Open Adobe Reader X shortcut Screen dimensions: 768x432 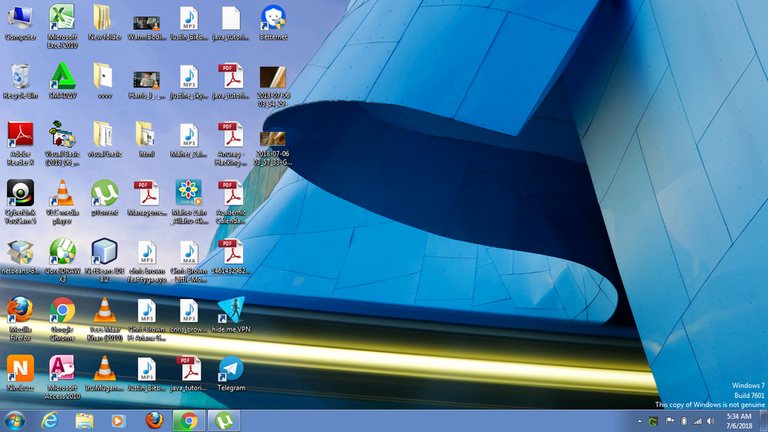point(19,135)
